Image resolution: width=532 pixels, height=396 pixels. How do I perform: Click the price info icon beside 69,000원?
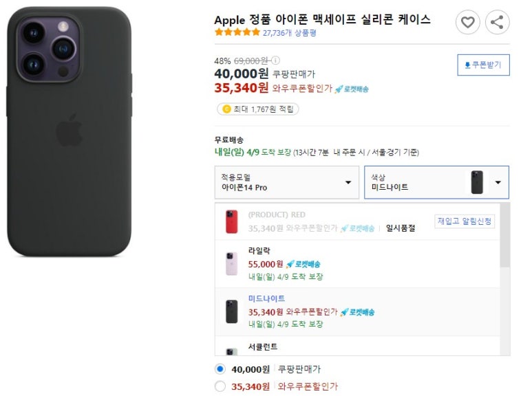click(275, 60)
